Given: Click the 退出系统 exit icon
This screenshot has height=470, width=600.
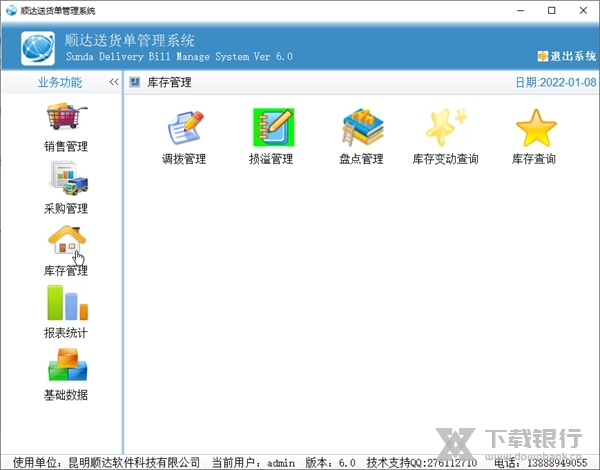Looking at the screenshot, I should coord(543,56).
